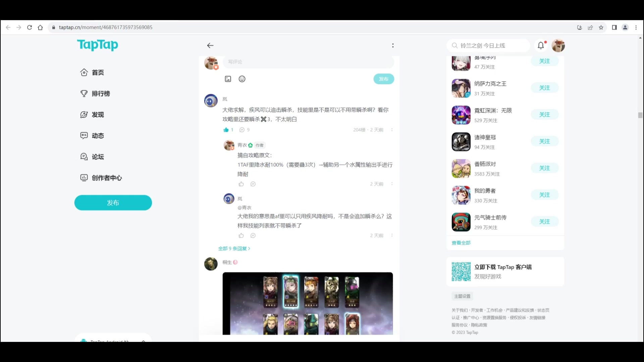This screenshot has width=644, height=362.
Task: Follow 元气骑士前传 with 关注 button
Action: click(x=545, y=222)
